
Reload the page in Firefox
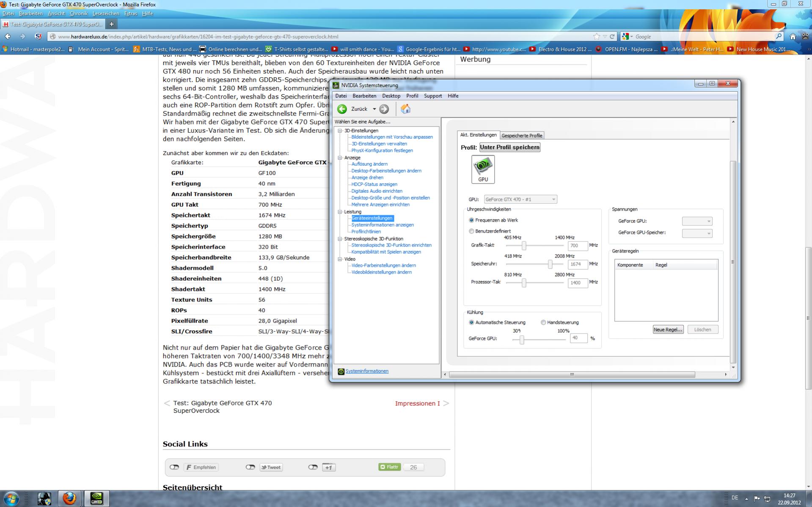coord(612,36)
